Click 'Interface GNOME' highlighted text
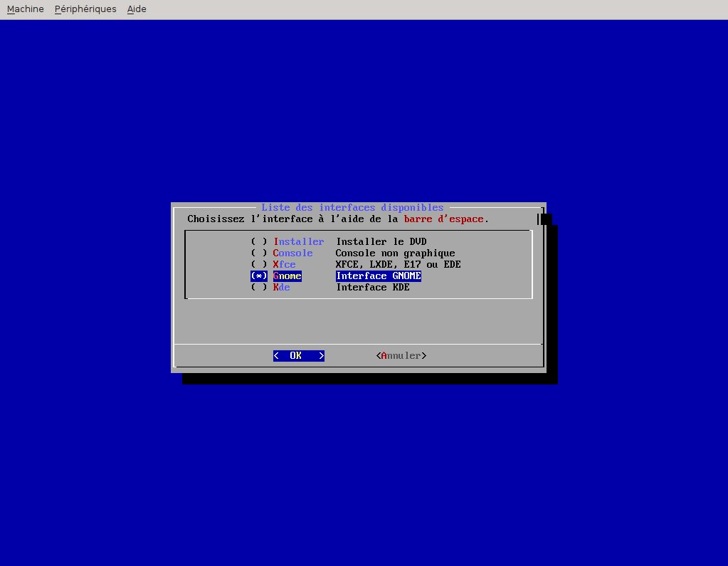728x566 pixels. (x=379, y=276)
